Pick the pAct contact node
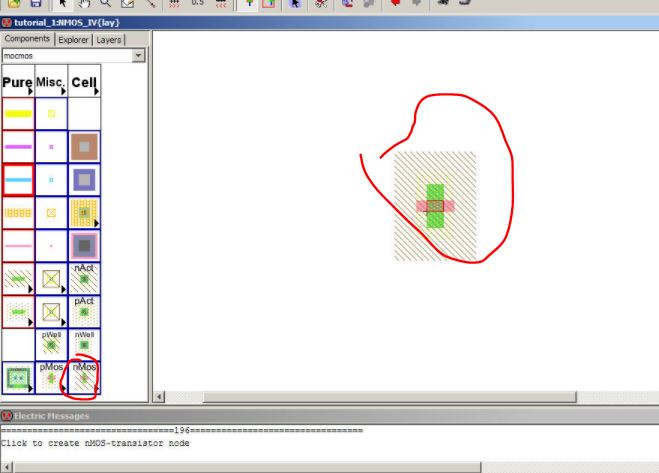 pos(84,312)
